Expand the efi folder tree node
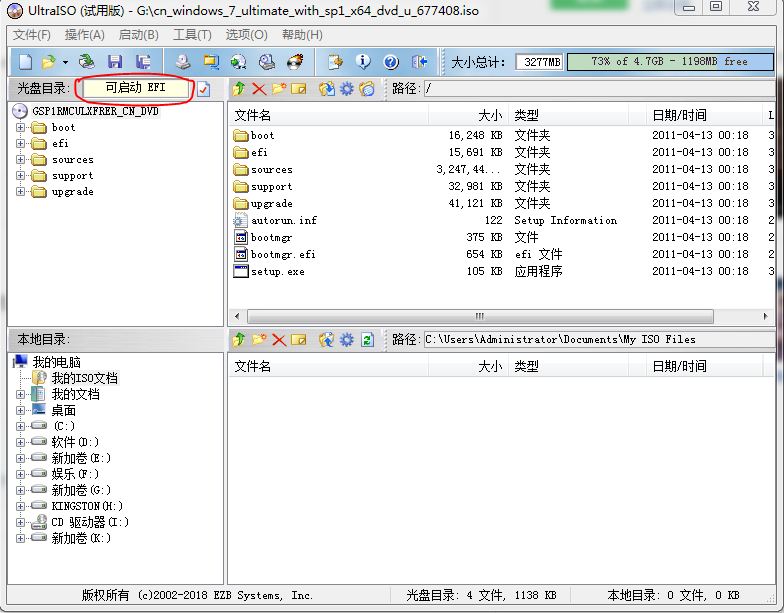The image size is (784, 613). 20,144
